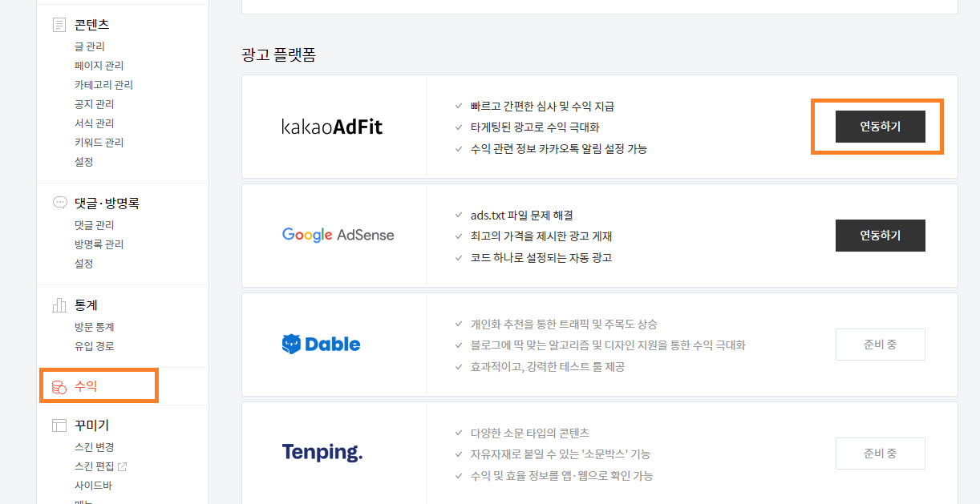Click 연동하기 button for kakaoAdFit

[881, 127]
